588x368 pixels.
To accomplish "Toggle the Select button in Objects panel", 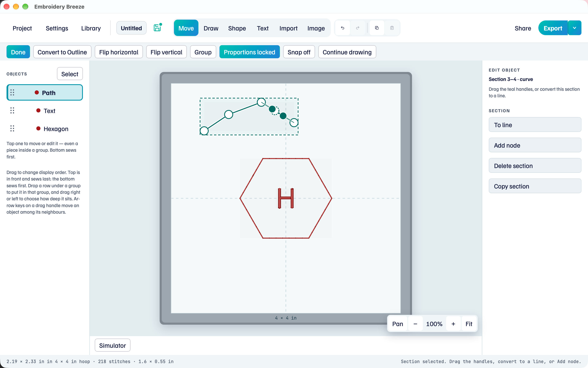I will point(70,74).
